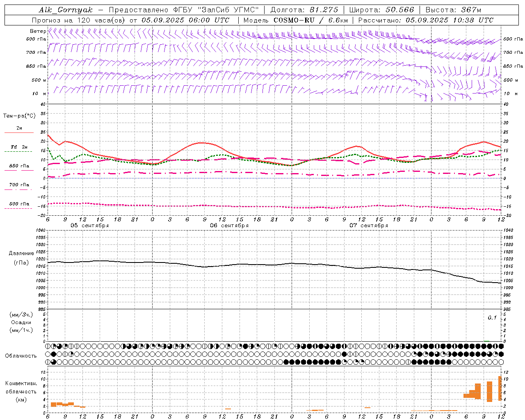Click the tallest orange convective bar at chart end

click(500, 388)
